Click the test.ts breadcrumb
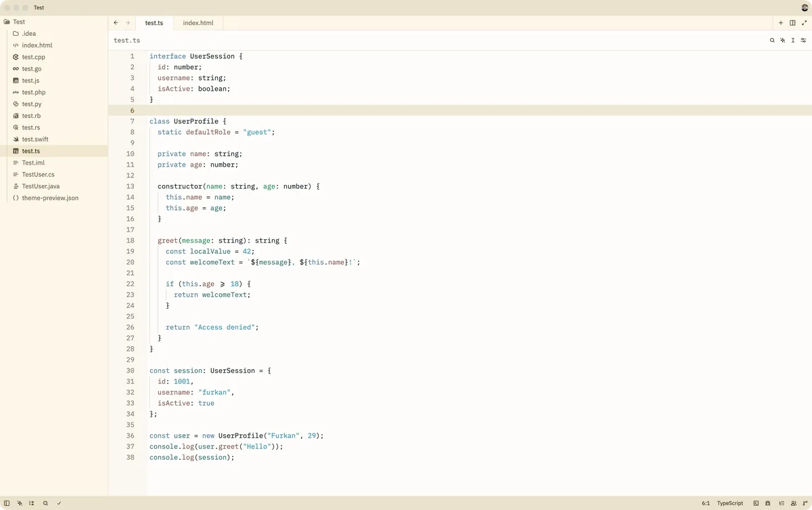 (x=127, y=41)
